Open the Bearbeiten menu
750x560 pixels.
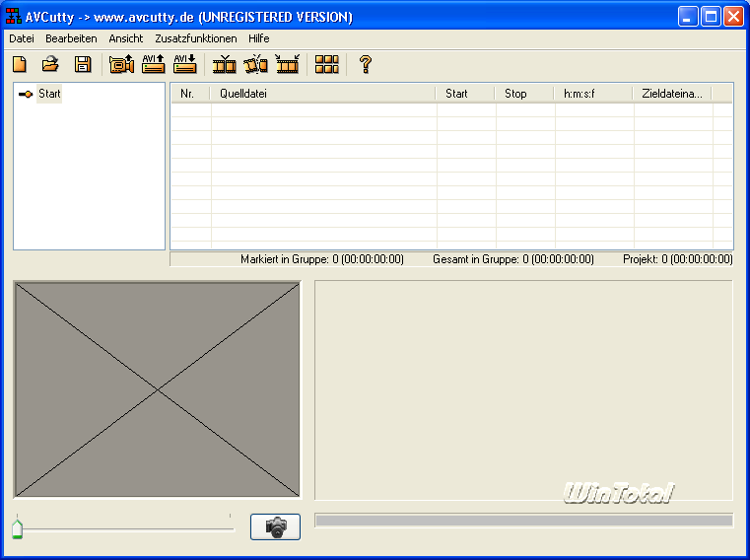click(71, 38)
